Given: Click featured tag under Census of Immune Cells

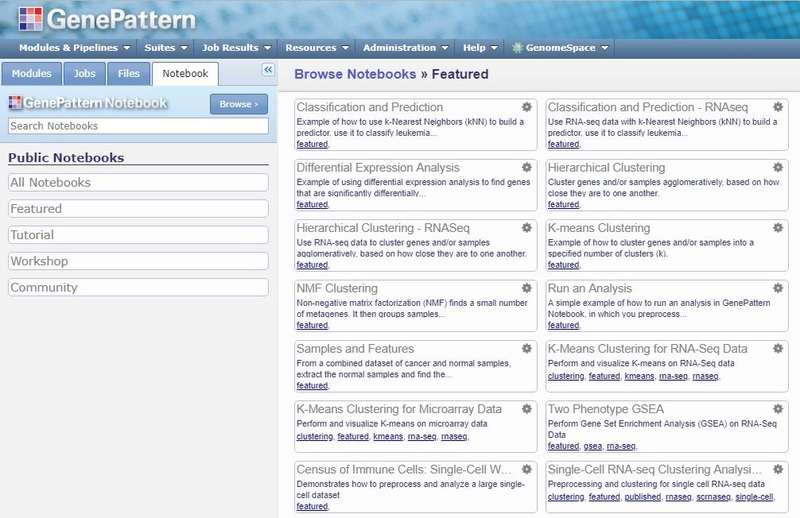Looking at the screenshot, I should [x=312, y=506].
